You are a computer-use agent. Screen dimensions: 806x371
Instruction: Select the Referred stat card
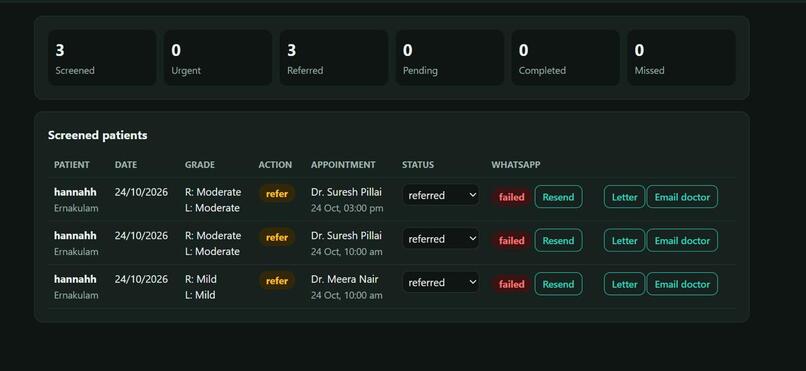[334, 58]
